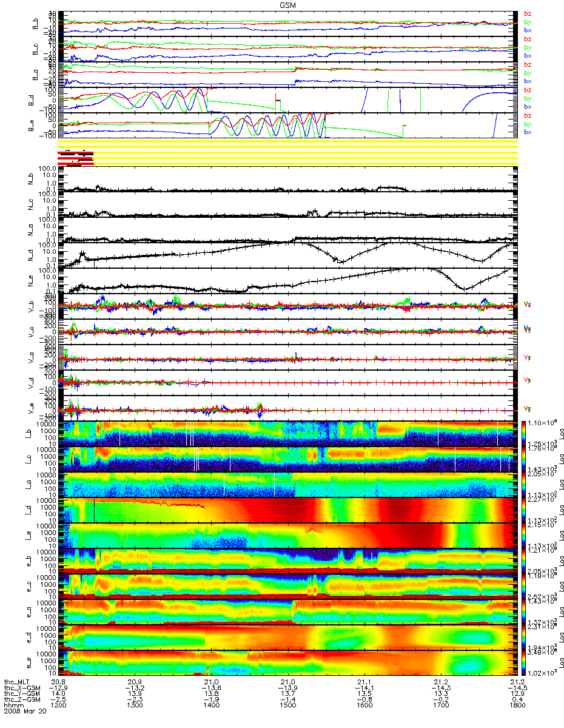Screen dimensions: 564x728
Task: Click the green by legend of B_c panel
Action: [x=528, y=47]
